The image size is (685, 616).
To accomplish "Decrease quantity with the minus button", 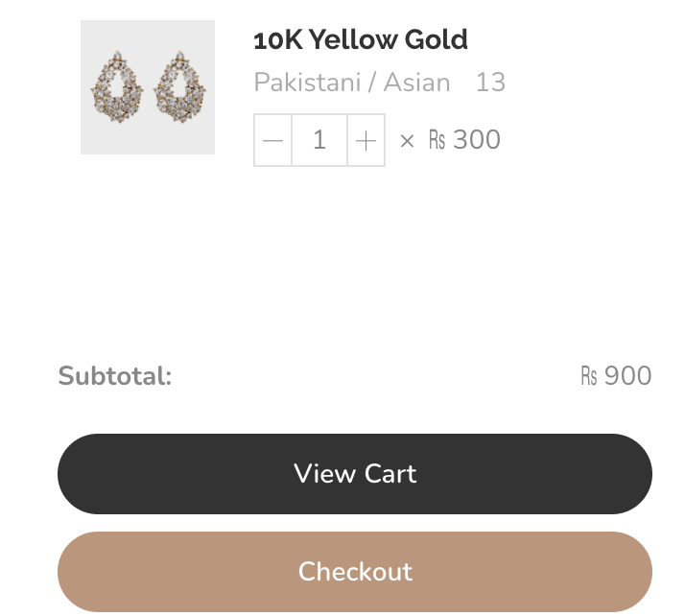I will click(272, 140).
